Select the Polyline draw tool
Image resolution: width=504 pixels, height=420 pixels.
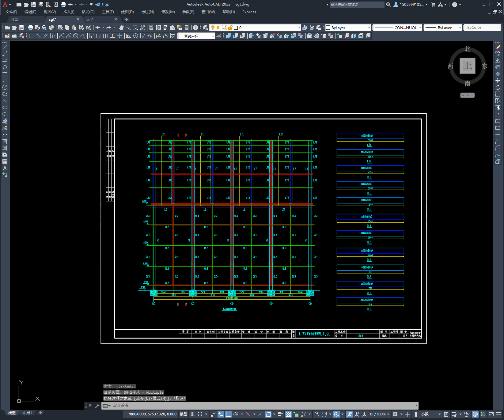(x=5, y=60)
